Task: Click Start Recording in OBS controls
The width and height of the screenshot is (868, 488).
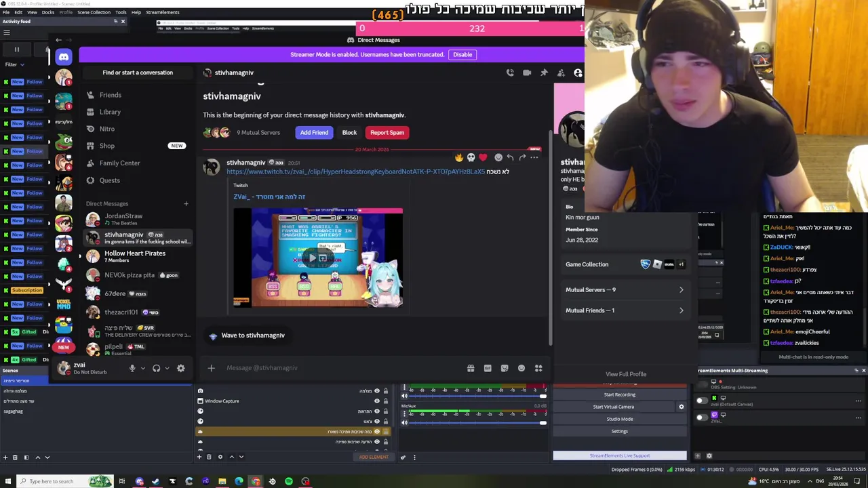Action: click(x=620, y=394)
